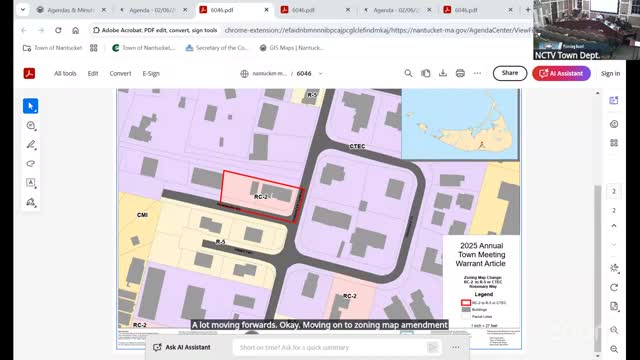Screen dimensions: 640x360
Task: Reload the browser page
Action: 58,30
